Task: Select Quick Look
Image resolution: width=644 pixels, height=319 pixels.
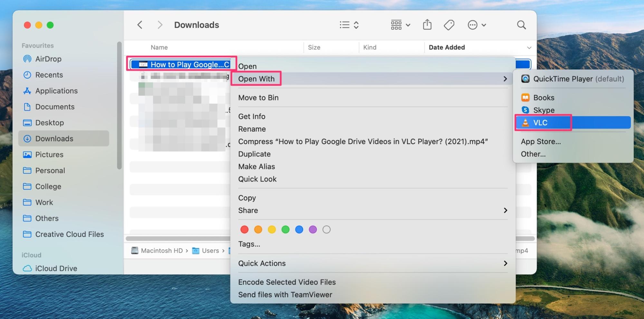Action: [x=373, y=179]
